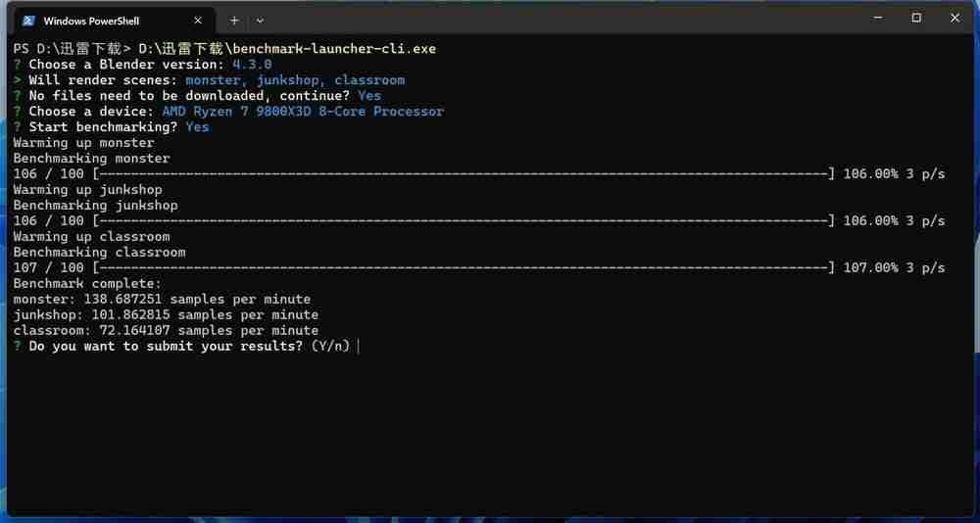Image resolution: width=980 pixels, height=523 pixels.
Task: Expand the new tab profile dropdown
Action: 260,21
